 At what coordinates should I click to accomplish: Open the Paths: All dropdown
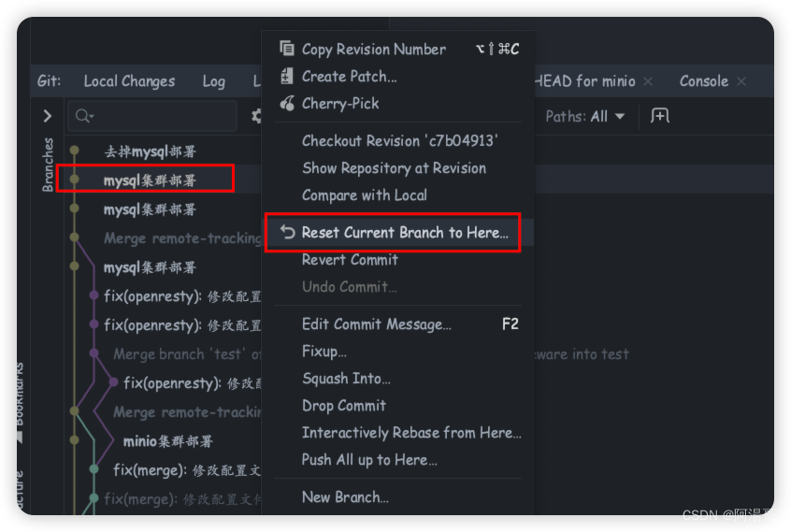585,117
